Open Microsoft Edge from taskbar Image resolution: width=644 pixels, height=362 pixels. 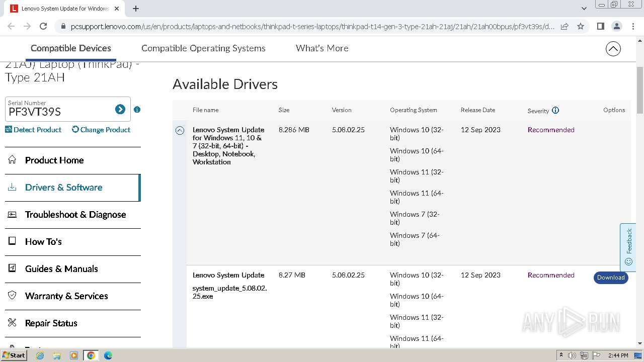[x=108, y=355]
